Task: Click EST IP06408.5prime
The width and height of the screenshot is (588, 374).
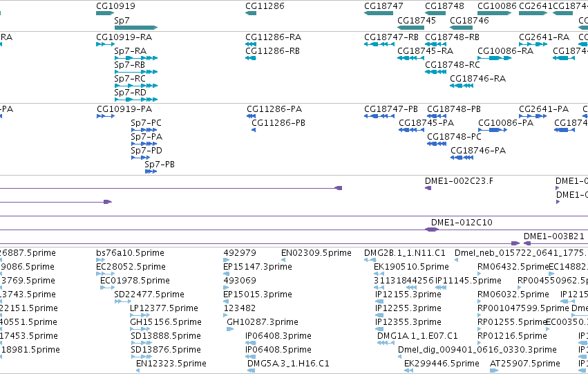Action: click(278, 350)
